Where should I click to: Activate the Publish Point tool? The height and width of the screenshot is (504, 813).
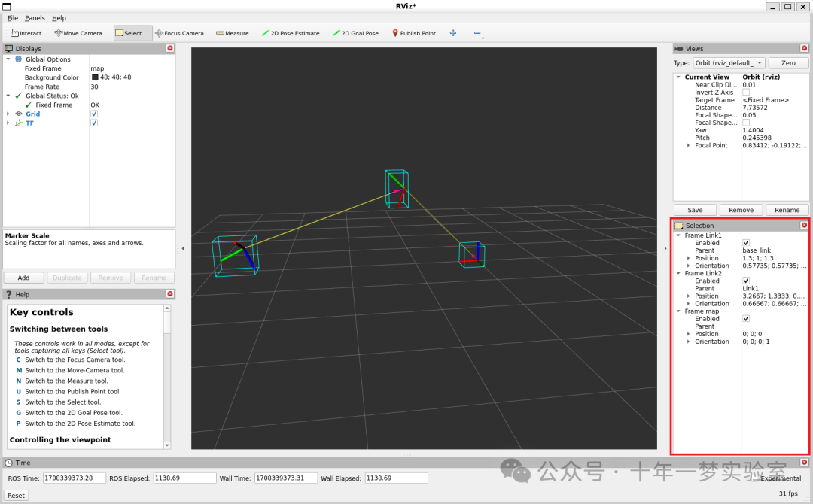point(414,33)
